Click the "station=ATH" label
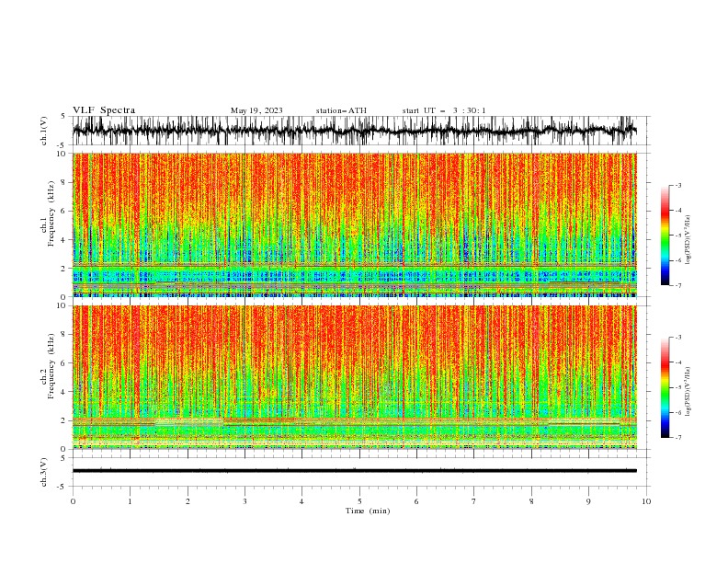The height and width of the screenshot is (563, 728). (x=341, y=110)
